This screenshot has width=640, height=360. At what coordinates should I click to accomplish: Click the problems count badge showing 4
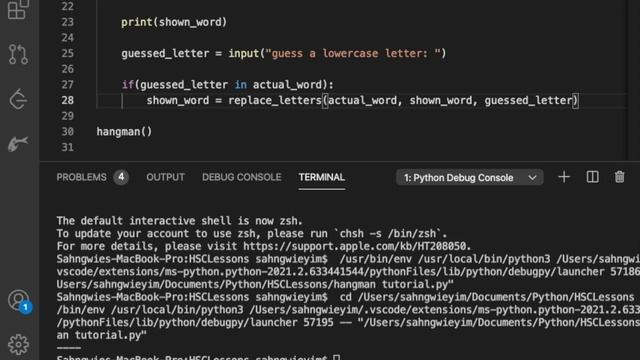[x=121, y=177]
